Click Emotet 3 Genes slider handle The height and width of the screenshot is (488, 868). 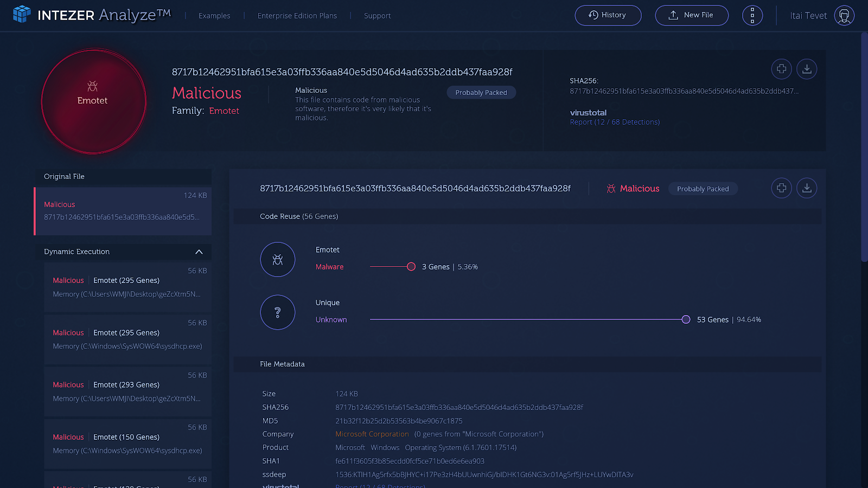(x=411, y=266)
